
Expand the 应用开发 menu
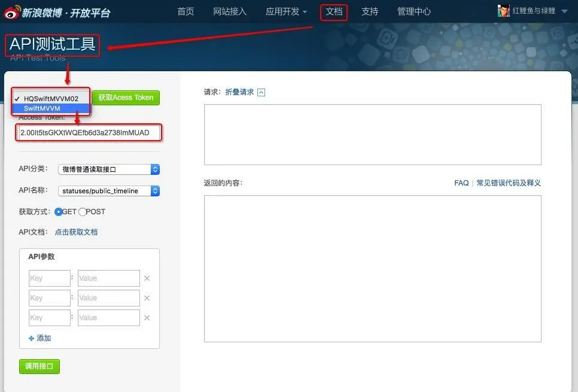tap(286, 11)
